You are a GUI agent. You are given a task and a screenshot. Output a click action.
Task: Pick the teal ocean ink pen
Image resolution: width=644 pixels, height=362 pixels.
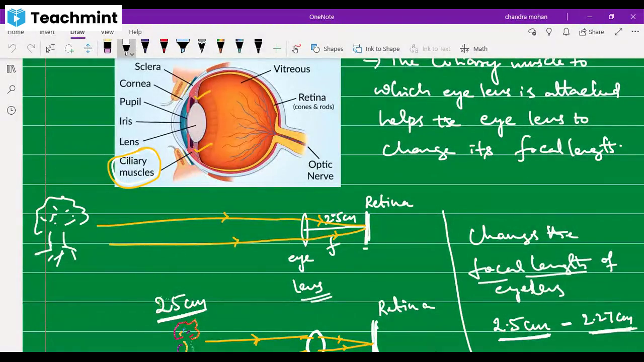pyautogui.click(x=239, y=47)
